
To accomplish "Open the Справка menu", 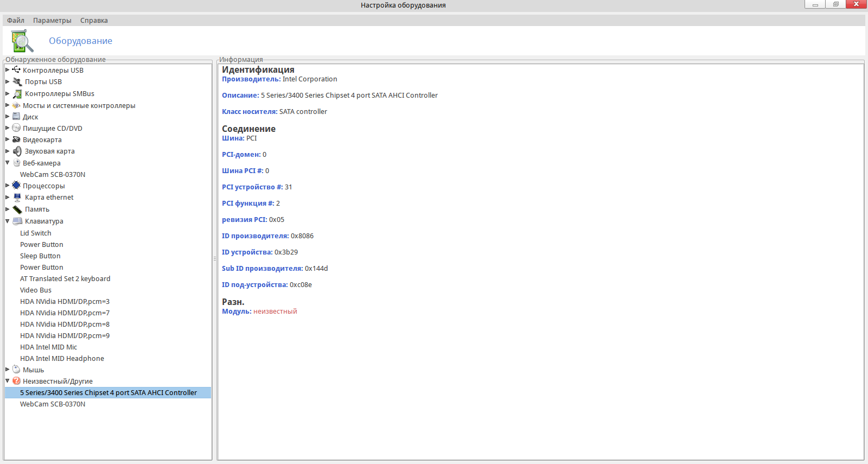I will pyautogui.click(x=94, y=20).
